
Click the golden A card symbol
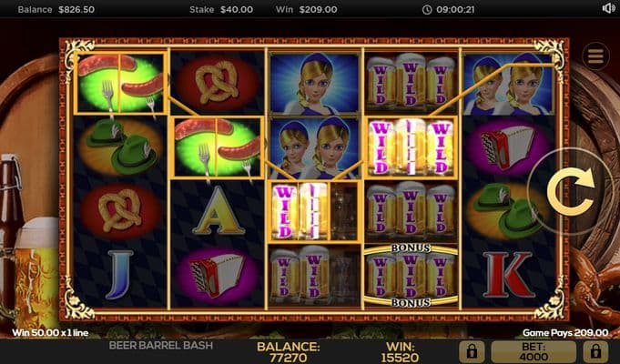(219, 210)
